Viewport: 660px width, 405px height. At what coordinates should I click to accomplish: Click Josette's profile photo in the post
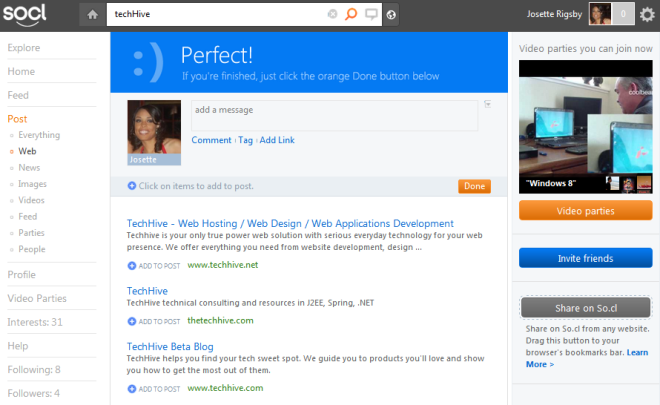pos(154,132)
